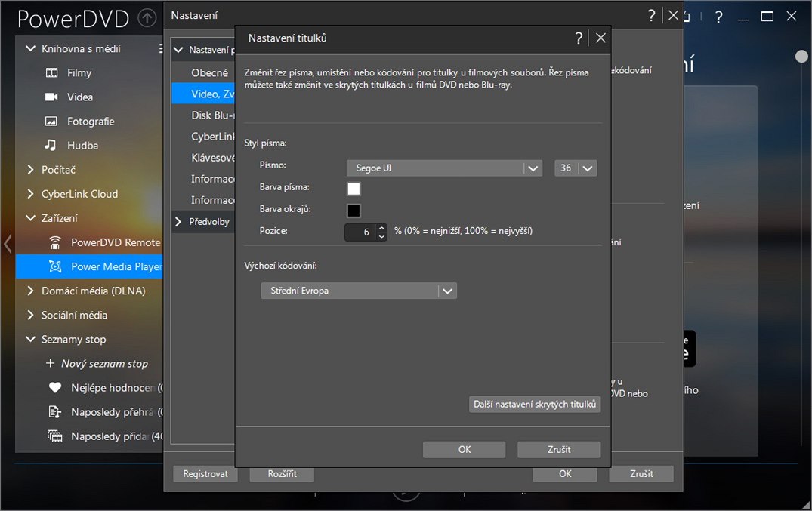Click help question mark in Nastavení titulků
812x511 pixels.
pos(579,38)
